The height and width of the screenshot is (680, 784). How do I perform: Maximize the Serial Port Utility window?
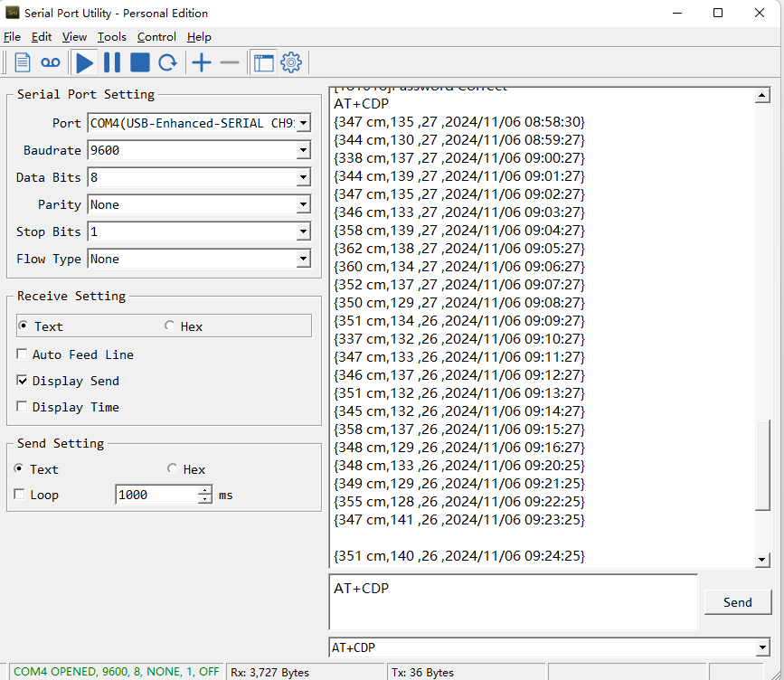718,13
